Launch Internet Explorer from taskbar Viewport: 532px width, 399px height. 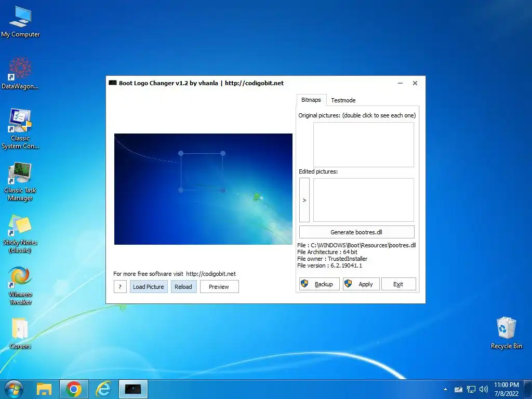pos(103,389)
